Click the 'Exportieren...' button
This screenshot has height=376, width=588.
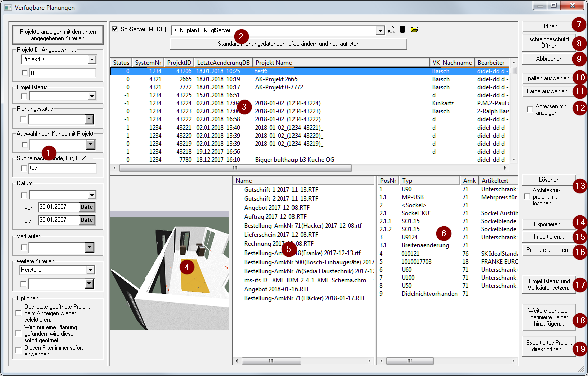tap(548, 224)
